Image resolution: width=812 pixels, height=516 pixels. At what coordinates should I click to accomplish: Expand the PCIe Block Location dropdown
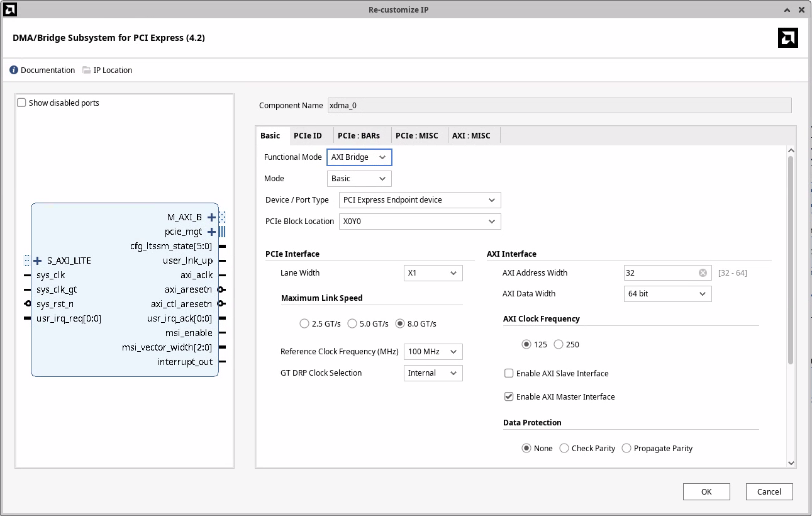[x=420, y=222]
